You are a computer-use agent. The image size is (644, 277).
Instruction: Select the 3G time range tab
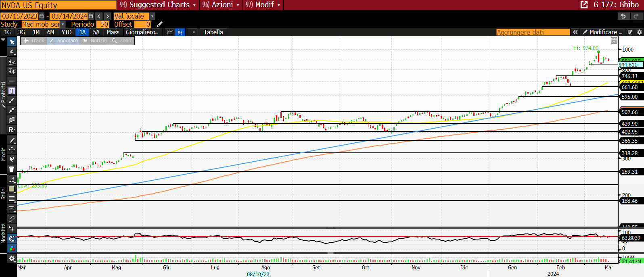point(21,32)
